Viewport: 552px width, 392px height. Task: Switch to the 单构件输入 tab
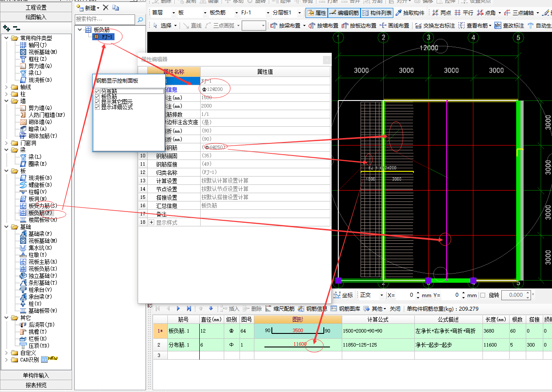pyautogui.click(x=36, y=375)
